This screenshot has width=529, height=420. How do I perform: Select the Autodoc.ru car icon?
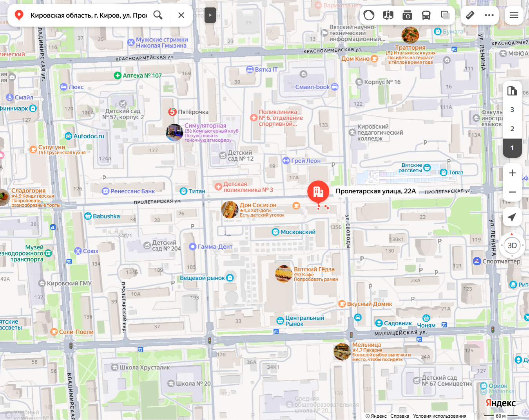click(x=69, y=136)
